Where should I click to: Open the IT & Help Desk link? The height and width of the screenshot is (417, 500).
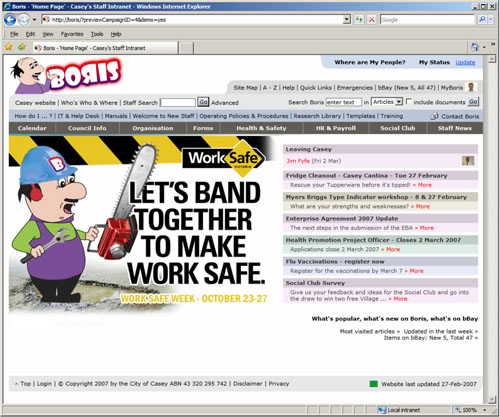(x=78, y=116)
